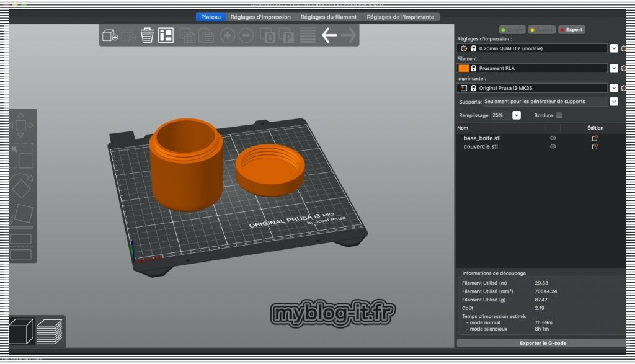635x364 pixels.
Task: Click the Delete all trash bin icon
Action: (147, 35)
